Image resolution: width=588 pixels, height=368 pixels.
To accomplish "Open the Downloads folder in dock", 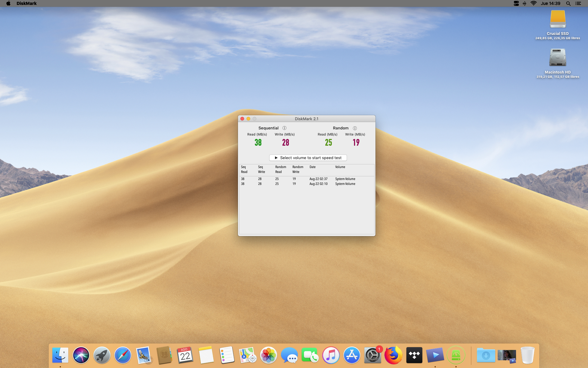I will click(x=486, y=355).
